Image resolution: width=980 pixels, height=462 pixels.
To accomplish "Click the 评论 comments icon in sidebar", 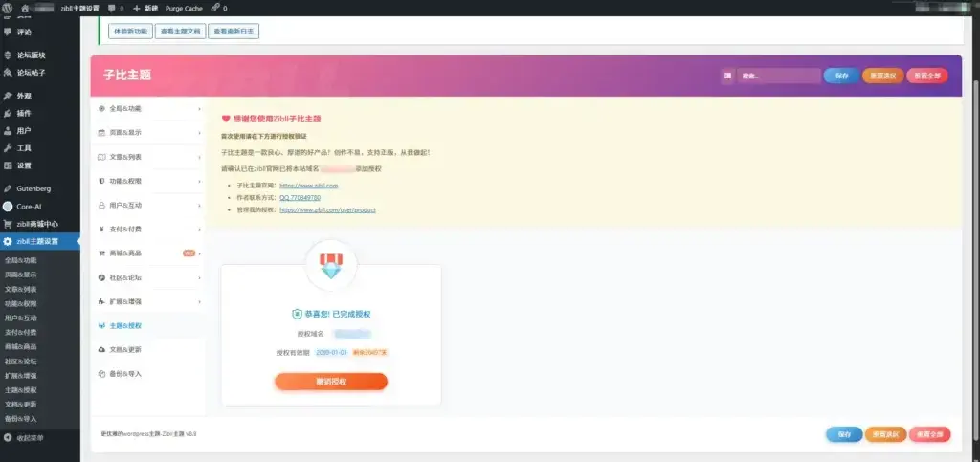I will (x=8, y=32).
